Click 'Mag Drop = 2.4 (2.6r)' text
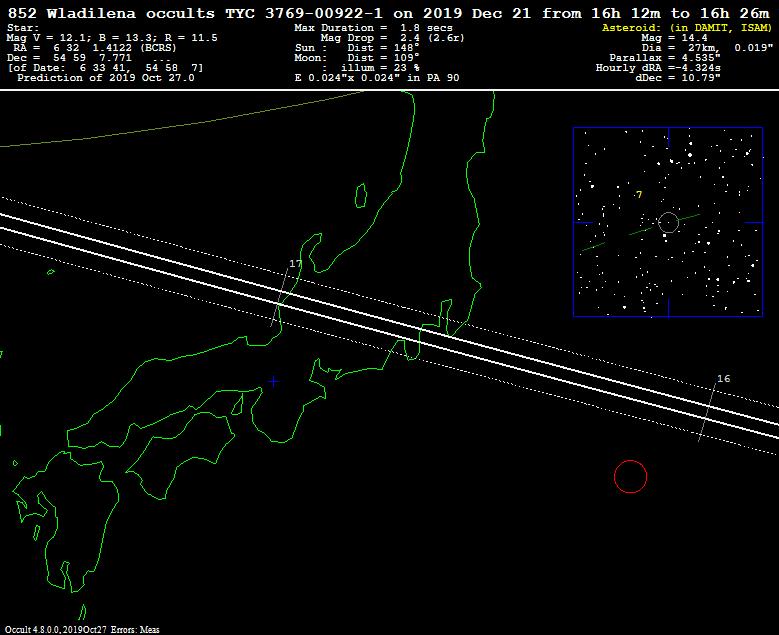Screen dimensions: 779x635 (392, 38)
